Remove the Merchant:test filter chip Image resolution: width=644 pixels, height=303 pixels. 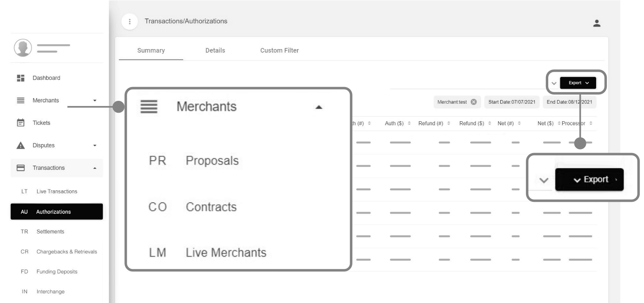click(x=474, y=102)
